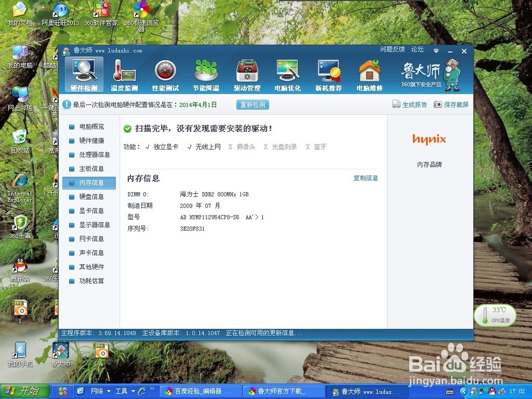Click the 海力士 DDR2 800MHz 1GB value
This screenshot has height=399, width=532.
(214, 194)
